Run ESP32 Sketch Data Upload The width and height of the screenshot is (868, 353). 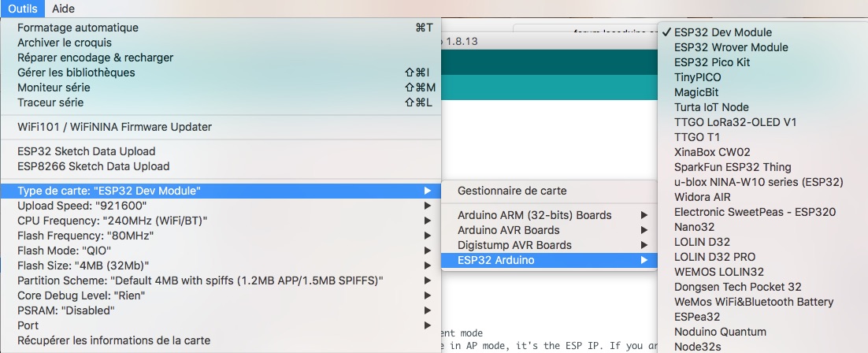(221, 151)
